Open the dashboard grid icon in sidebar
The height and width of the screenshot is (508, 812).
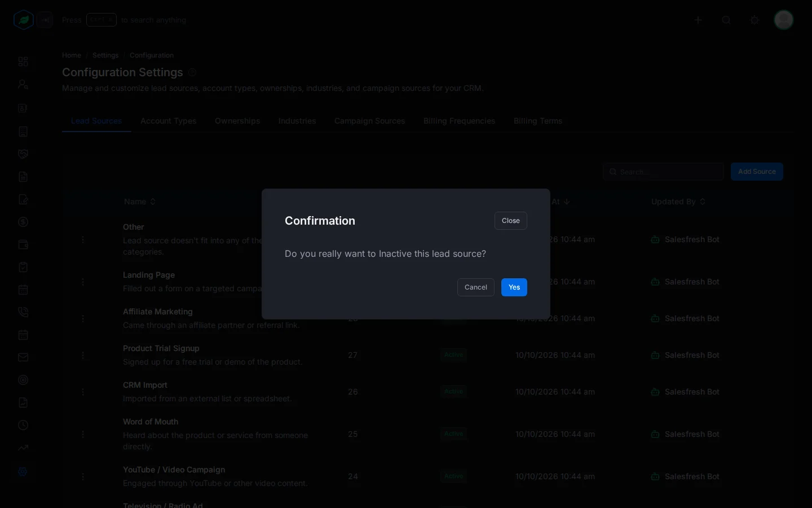coord(23,62)
